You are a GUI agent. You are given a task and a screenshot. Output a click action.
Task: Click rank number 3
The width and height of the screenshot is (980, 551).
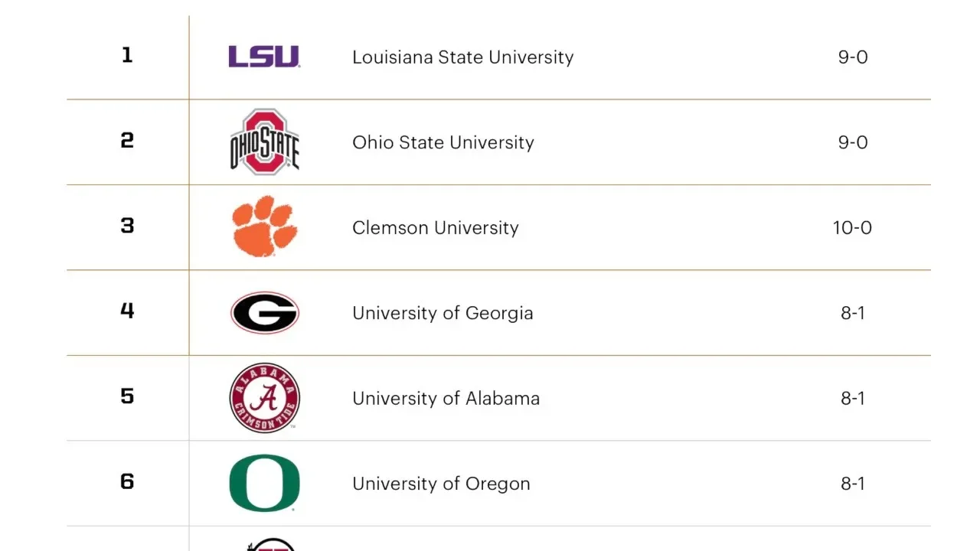point(127,226)
